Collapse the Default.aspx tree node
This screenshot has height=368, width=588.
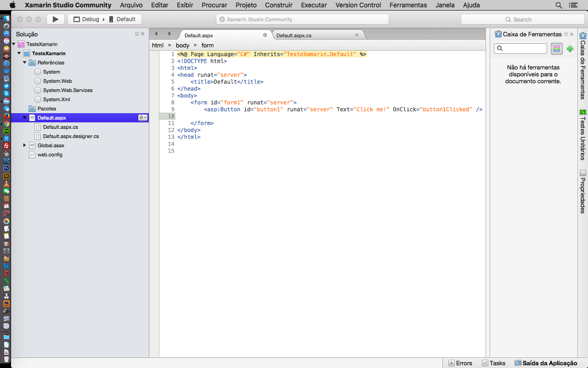(25, 118)
